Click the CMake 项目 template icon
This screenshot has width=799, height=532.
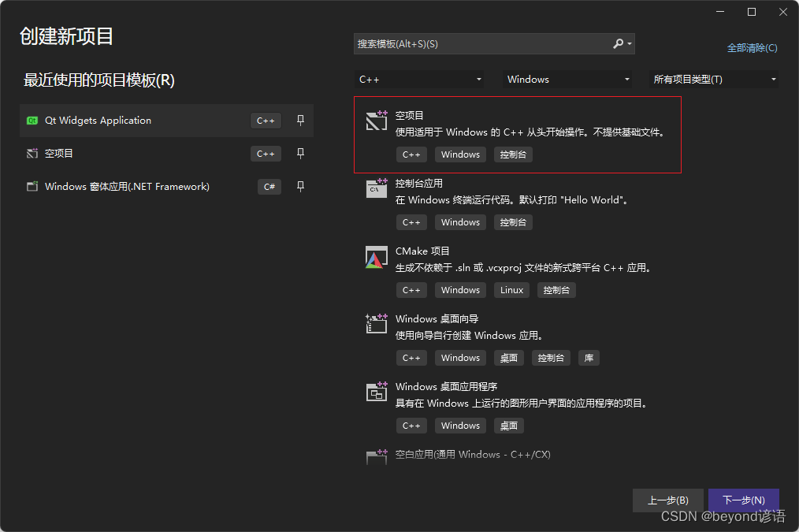(377, 257)
